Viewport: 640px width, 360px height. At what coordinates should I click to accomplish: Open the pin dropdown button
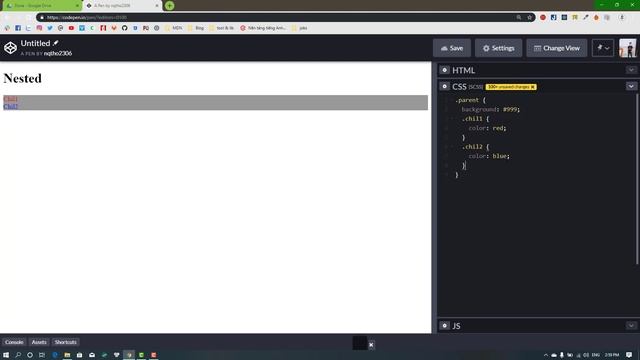point(603,48)
